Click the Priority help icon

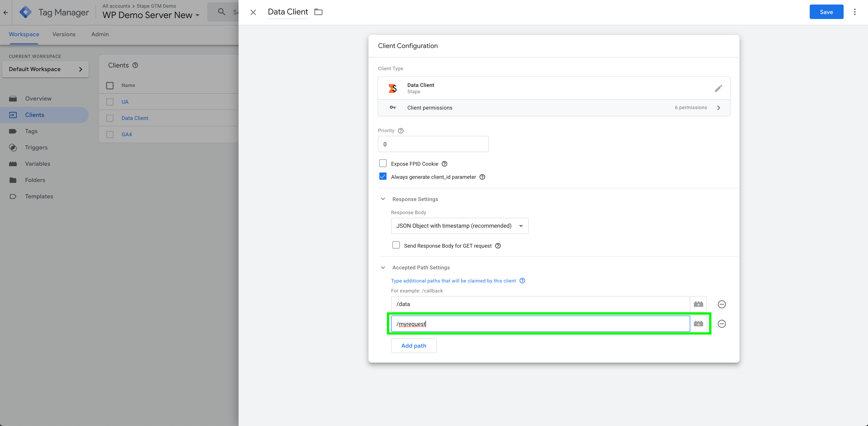coord(400,131)
